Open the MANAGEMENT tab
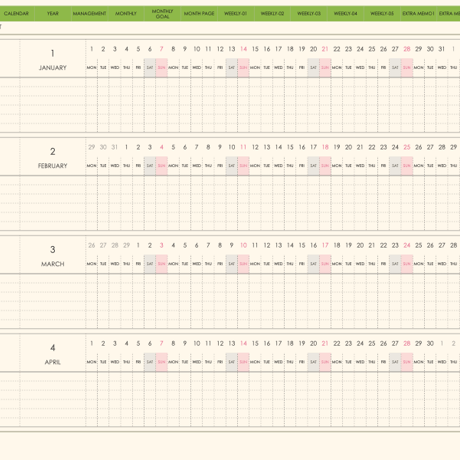This screenshot has height=460, width=460. (x=89, y=14)
